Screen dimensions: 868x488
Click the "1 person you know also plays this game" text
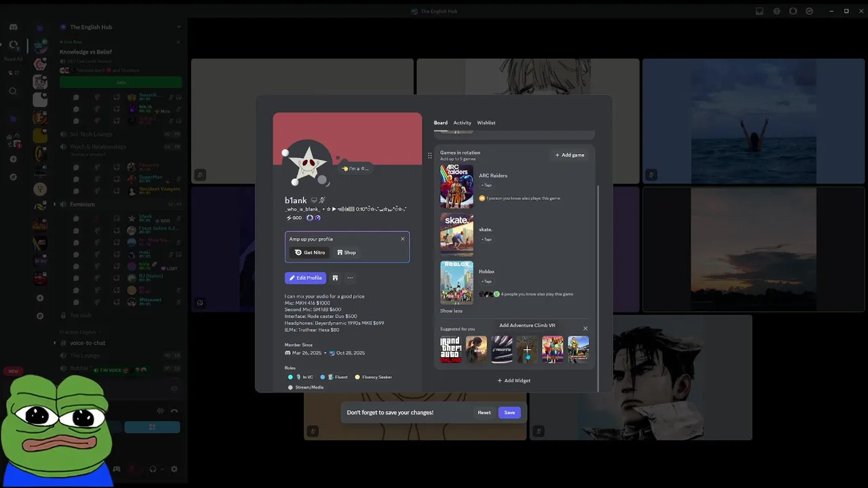tap(524, 199)
